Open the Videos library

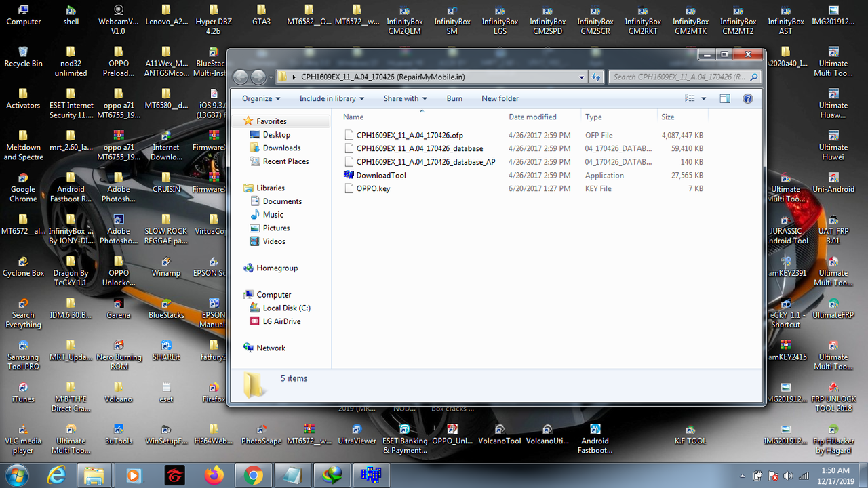(x=274, y=241)
